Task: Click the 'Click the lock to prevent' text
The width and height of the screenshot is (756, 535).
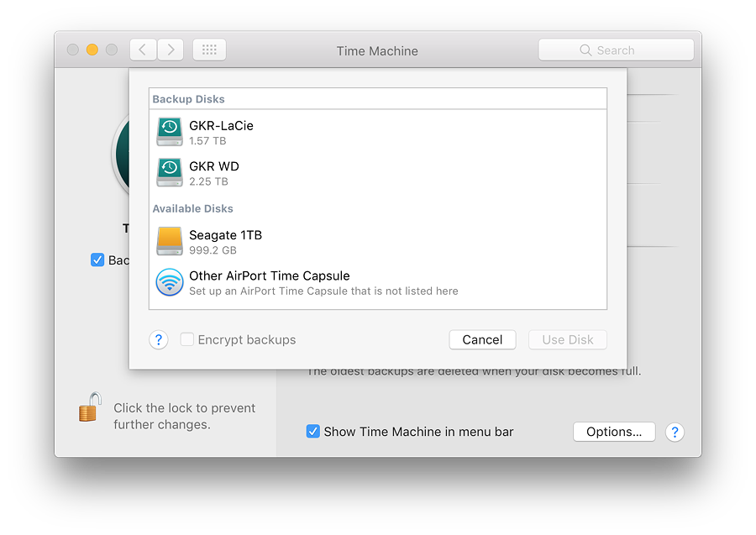Action: [x=184, y=408]
